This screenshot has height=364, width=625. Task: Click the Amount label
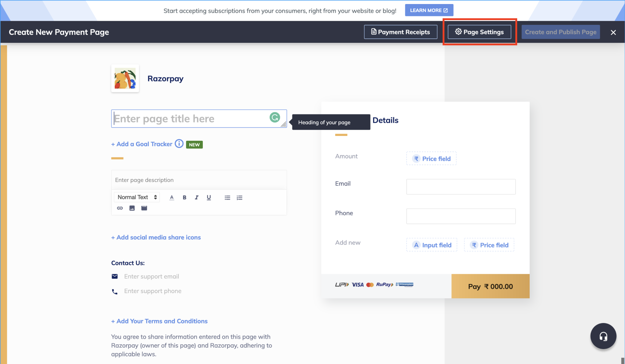[x=346, y=156]
